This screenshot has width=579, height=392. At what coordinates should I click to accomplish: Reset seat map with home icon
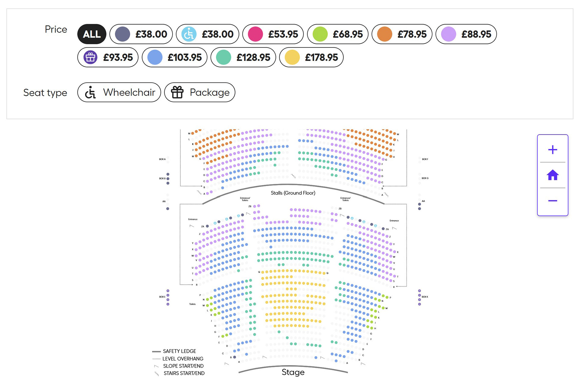coord(552,175)
